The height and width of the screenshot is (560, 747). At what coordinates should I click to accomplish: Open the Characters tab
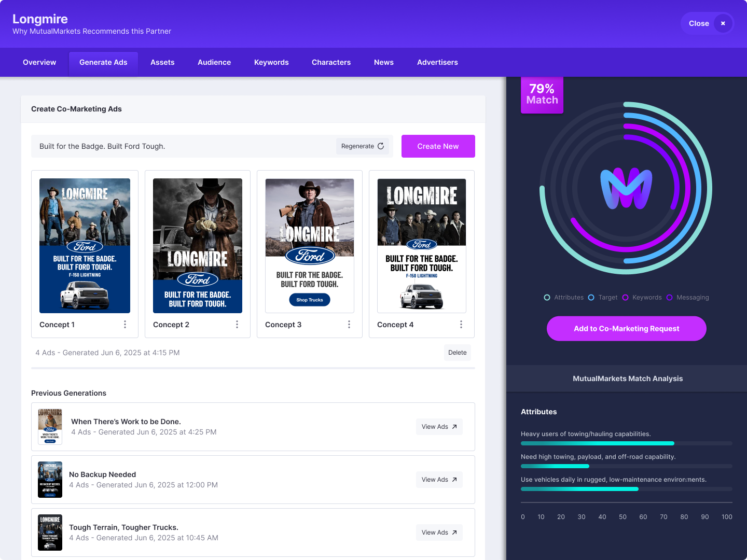(x=331, y=62)
